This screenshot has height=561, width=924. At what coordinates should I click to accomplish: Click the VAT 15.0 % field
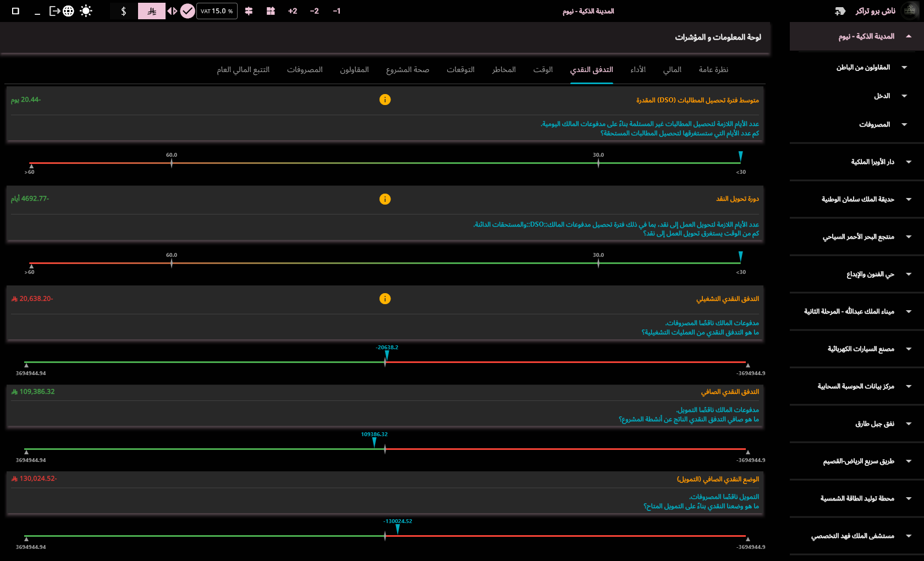[217, 11]
